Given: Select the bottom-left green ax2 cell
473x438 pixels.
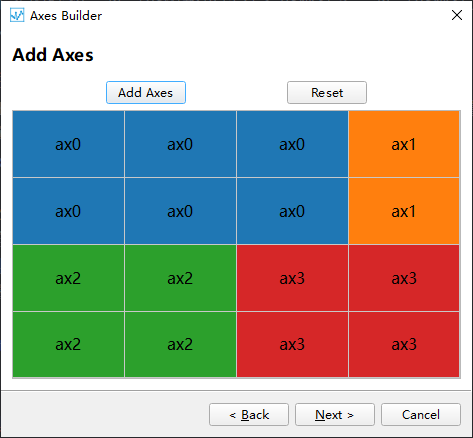Looking at the screenshot, I should coord(68,345).
